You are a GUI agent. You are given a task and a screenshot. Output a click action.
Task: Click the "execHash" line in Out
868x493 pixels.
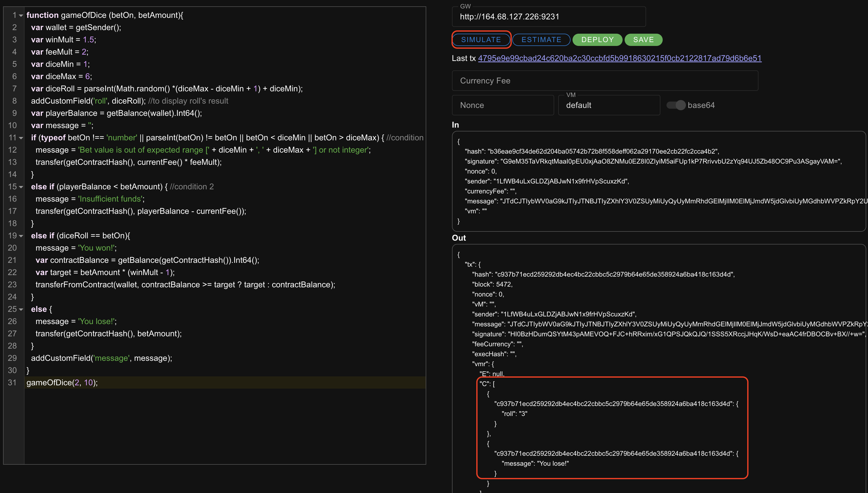(494, 354)
